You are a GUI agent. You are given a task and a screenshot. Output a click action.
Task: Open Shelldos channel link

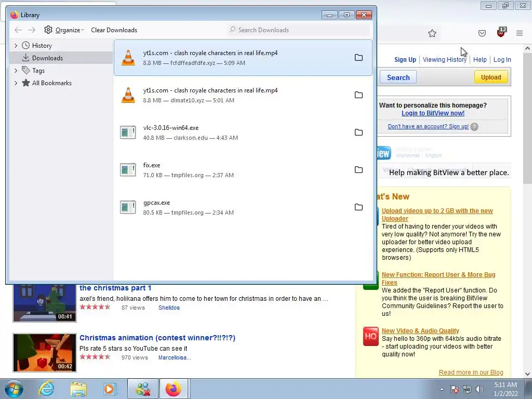tap(169, 308)
